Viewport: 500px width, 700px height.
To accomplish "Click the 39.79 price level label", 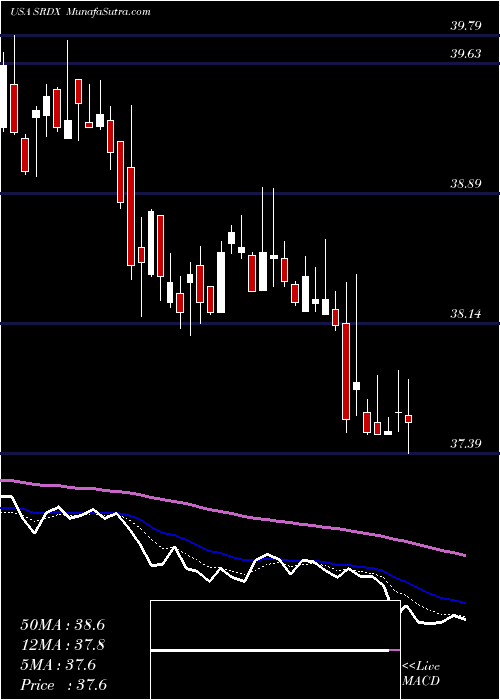I will tap(466, 26).
